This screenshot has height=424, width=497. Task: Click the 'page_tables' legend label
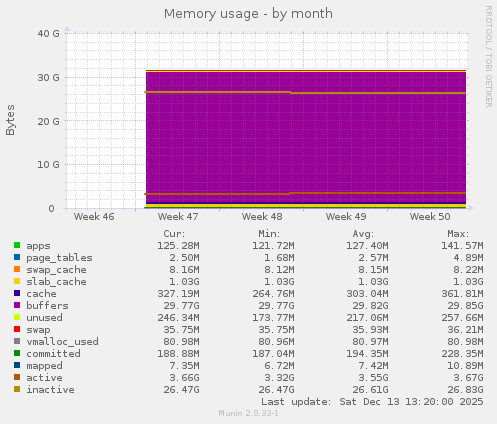click(x=59, y=258)
